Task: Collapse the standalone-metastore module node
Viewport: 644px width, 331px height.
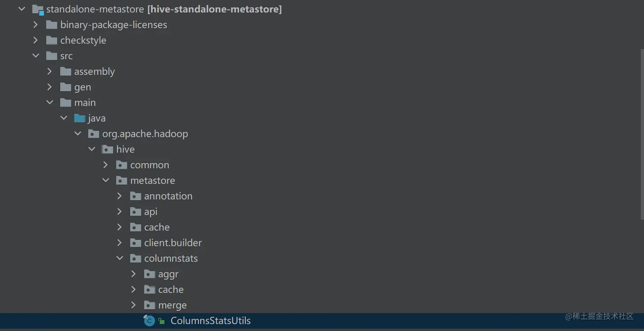Action: click(22, 9)
